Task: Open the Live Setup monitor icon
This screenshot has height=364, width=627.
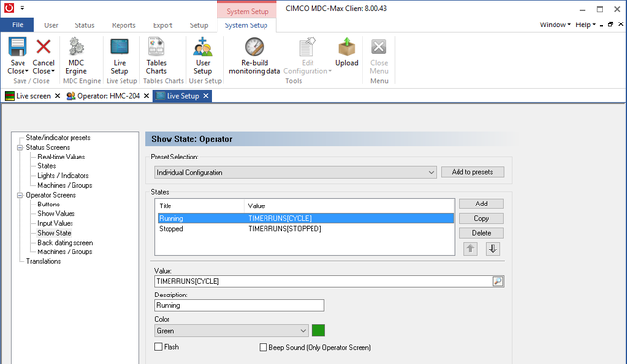Action: click(120, 47)
